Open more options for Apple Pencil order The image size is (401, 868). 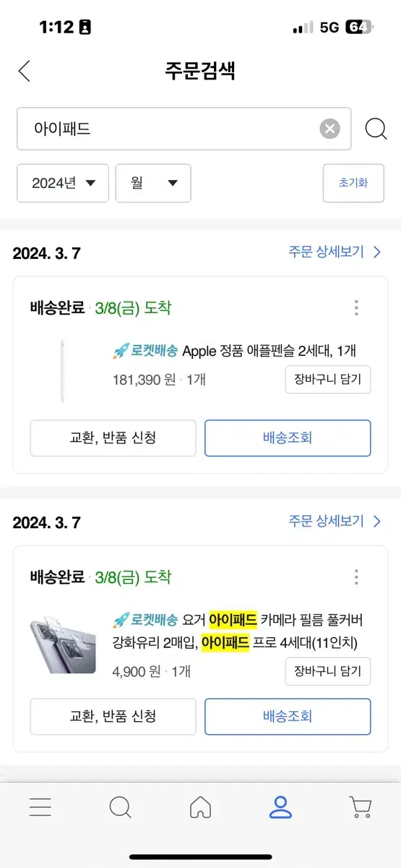tap(356, 308)
